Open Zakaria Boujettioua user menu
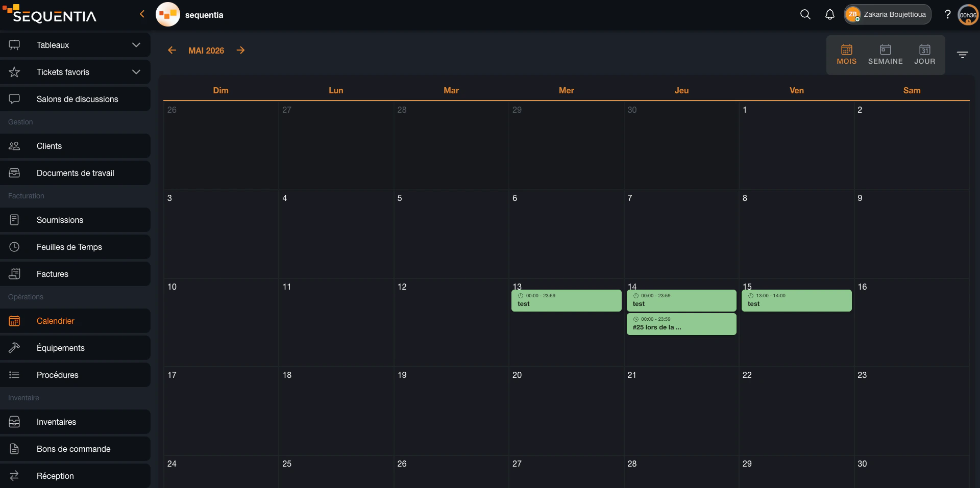 pyautogui.click(x=888, y=14)
